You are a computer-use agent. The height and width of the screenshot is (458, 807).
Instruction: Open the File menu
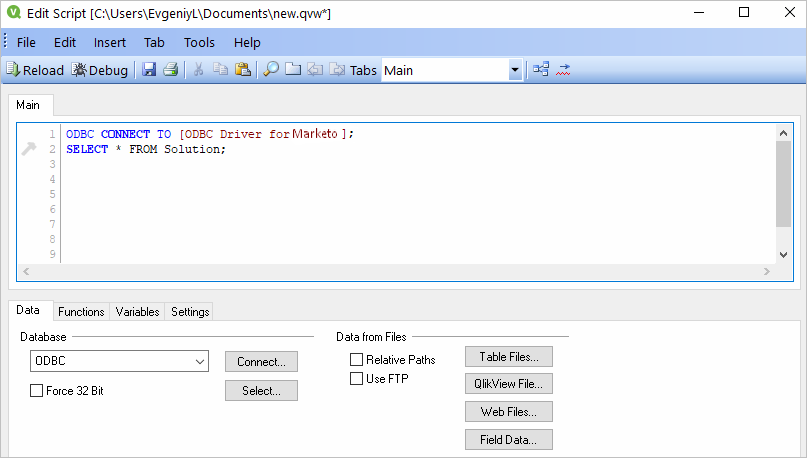click(x=26, y=42)
